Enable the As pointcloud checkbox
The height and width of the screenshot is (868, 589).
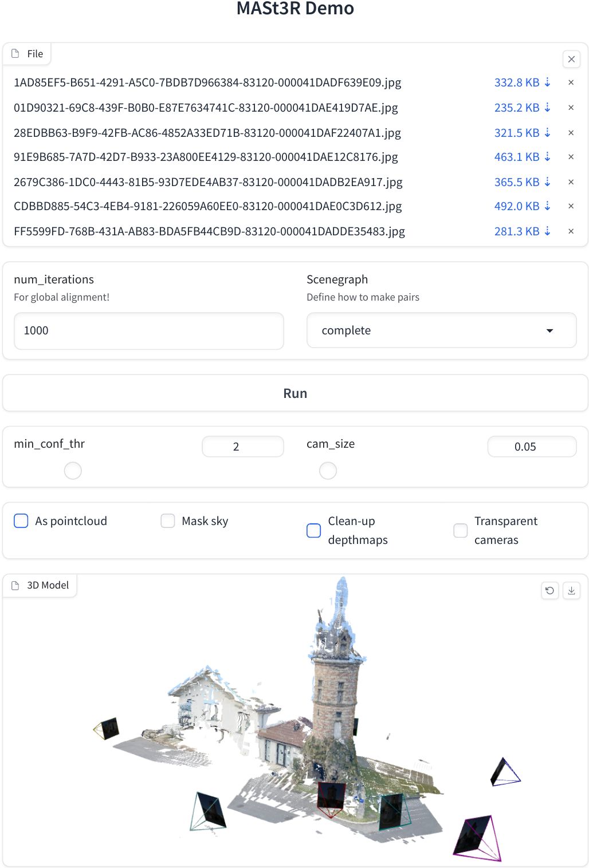(21, 521)
